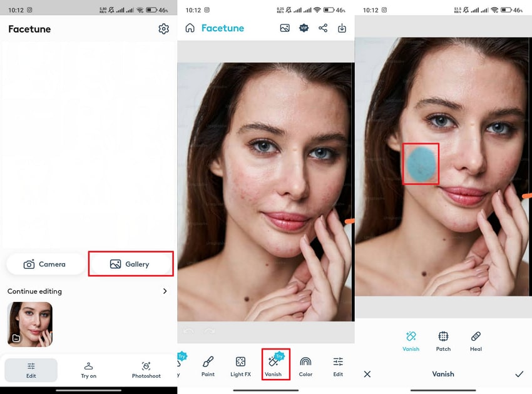Select the Color tool
The width and height of the screenshot is (532, 394).
click(x=305, y=366)
